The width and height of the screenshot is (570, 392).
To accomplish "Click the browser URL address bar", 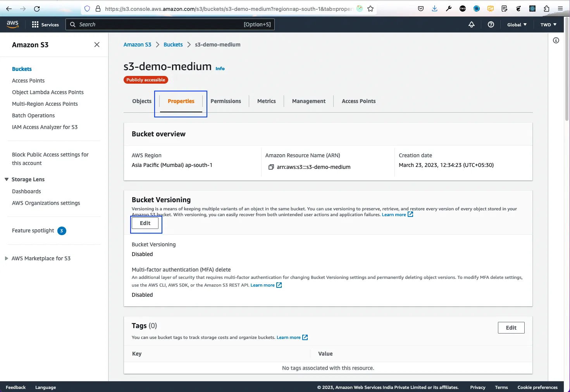I will (228, 9).
